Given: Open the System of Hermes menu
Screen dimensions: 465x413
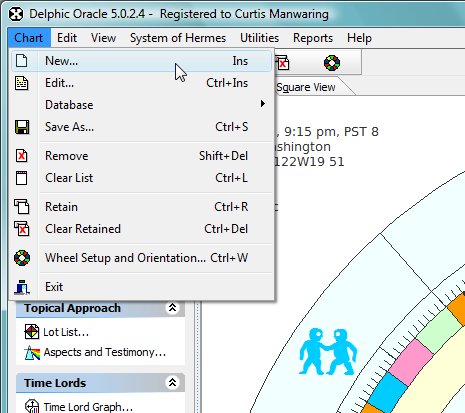Looking at the screenshot, I should (x=178, y=38).
